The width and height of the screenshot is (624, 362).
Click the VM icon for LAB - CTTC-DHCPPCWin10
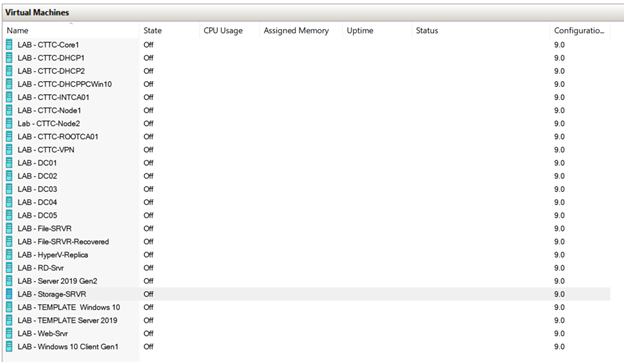tap(9, 84)
